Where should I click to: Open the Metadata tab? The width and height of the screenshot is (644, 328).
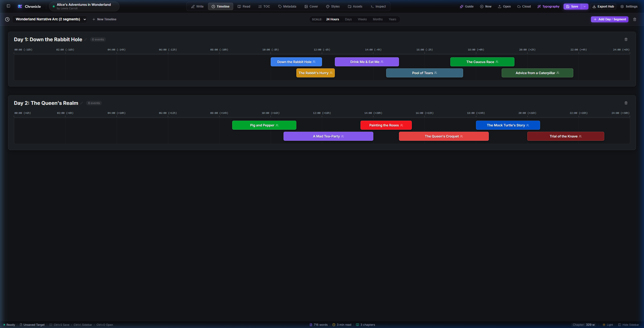click(287, 7)
